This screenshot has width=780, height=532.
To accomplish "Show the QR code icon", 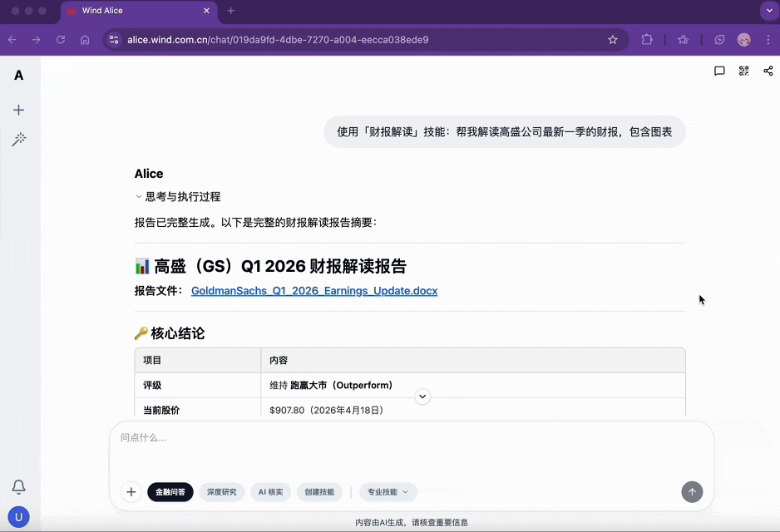I will point(743,71).
